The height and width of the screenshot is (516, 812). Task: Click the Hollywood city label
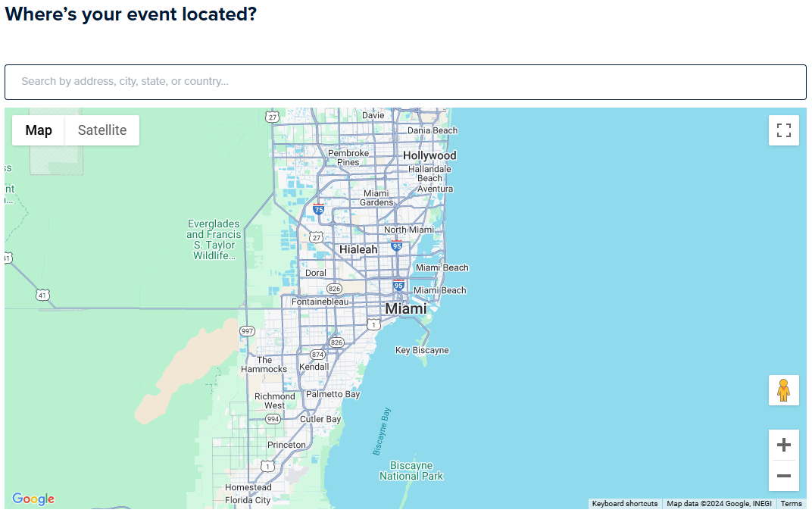(429, 155)
